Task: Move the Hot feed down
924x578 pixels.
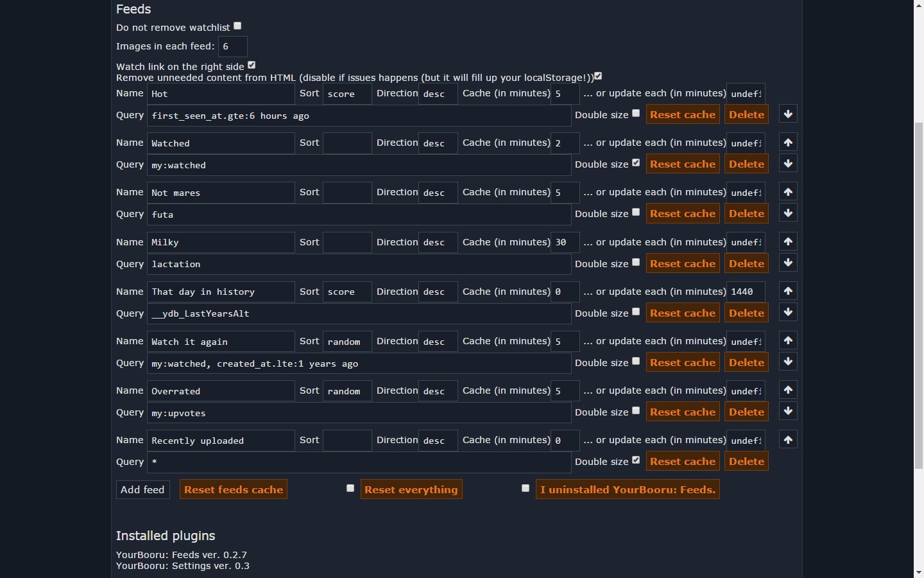Action: pyautogui.click(x=788, y=114)
